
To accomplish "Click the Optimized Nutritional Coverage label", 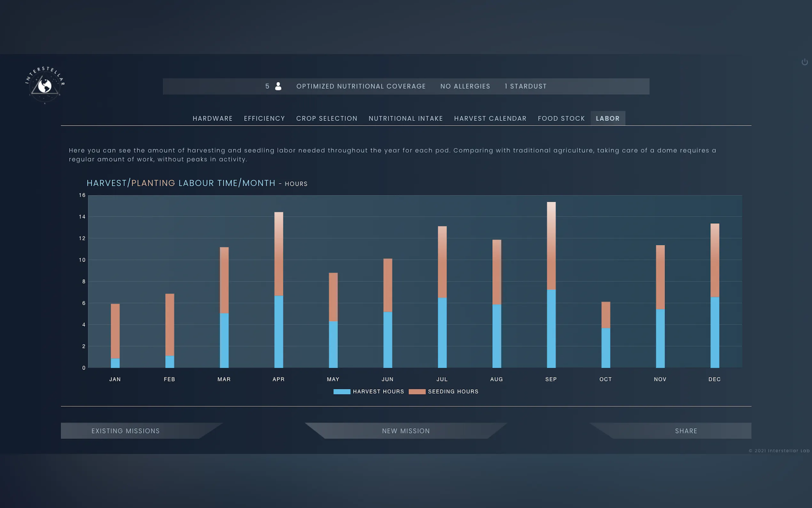I will pos(361,86).
